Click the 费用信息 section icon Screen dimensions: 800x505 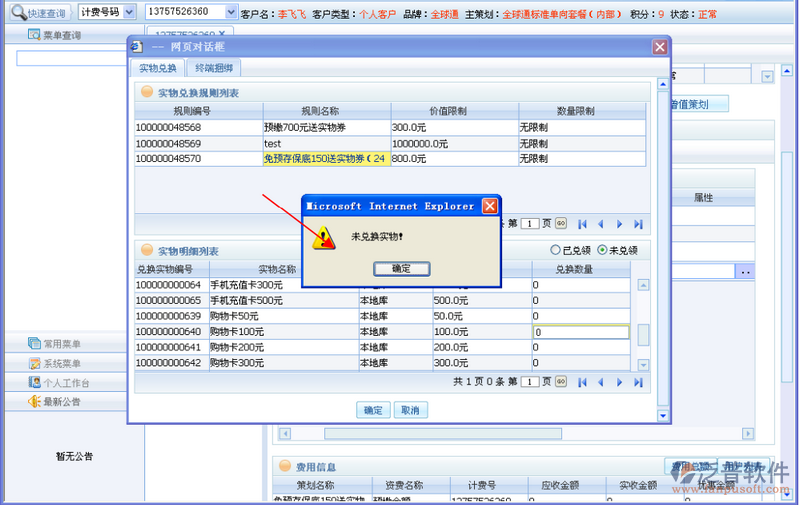285,466
